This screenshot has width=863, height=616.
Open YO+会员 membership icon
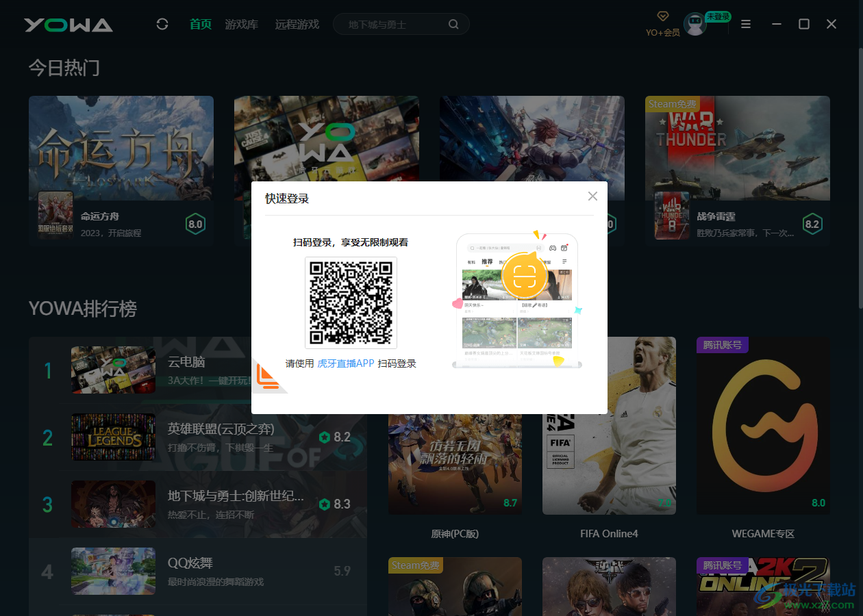662,23
